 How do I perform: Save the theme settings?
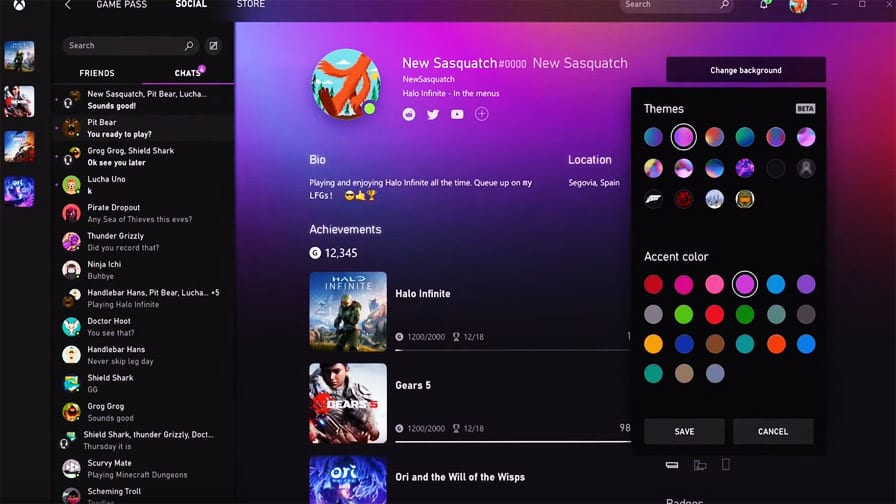pyautogui.click(x=684, y=431)
